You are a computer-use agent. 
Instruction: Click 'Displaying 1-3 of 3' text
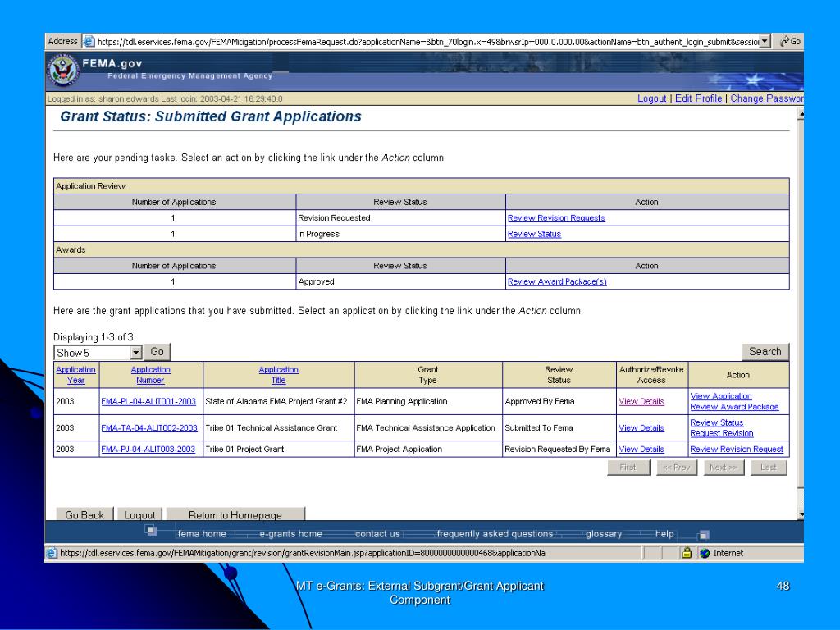pos(94,337)
